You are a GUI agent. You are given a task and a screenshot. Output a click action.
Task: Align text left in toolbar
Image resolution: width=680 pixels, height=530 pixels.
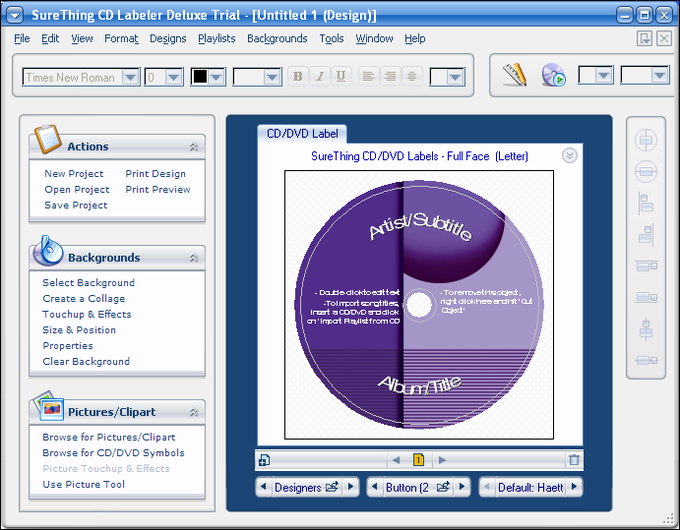click(x=369, y=77)
